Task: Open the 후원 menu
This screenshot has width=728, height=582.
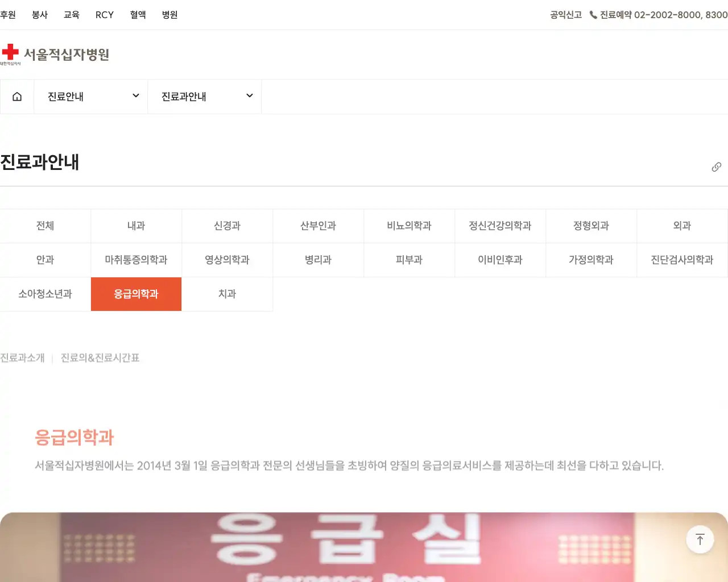Action: click(x=9, y=15)
